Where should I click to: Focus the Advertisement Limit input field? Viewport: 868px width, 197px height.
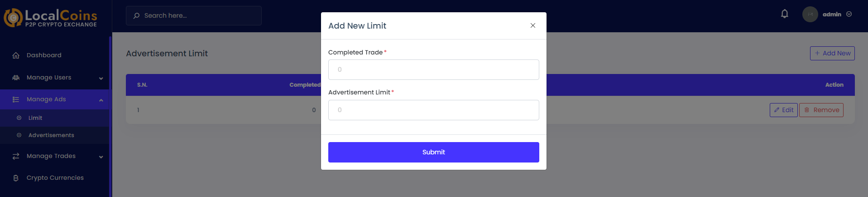coord(433,110)
